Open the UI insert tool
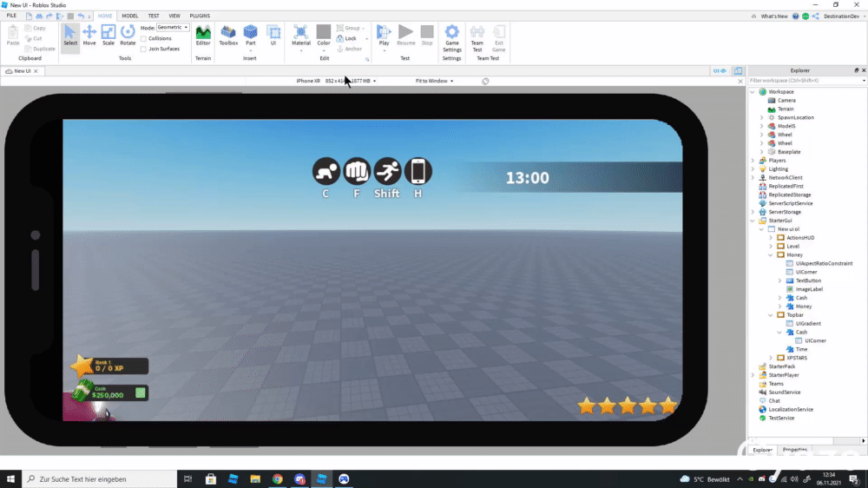Image resolution: width=868 pixels, height=488 pixels. (x=273, y=36)
